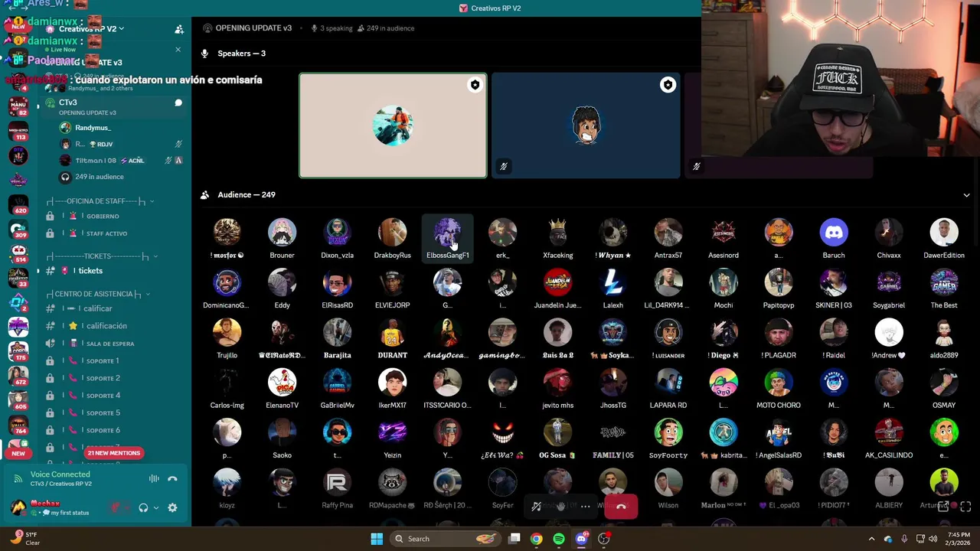Open the user settings gear icon
Viewport: 980px width, 551px height.
(x=172, y=507)
